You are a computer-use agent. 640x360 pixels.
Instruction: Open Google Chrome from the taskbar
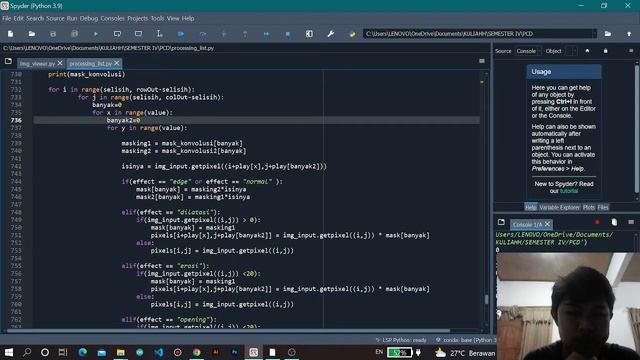coord(197,352)
